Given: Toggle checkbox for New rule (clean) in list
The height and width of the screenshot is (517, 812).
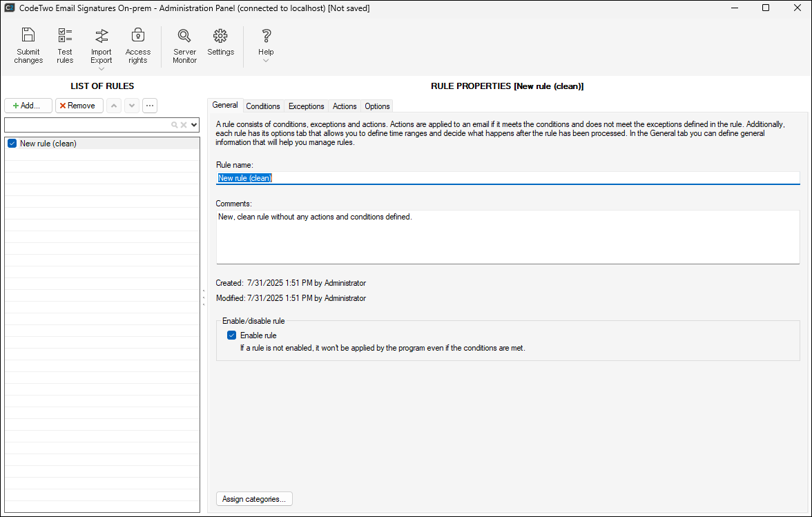Looking at the screenshot, I should [x=12, y=144].
